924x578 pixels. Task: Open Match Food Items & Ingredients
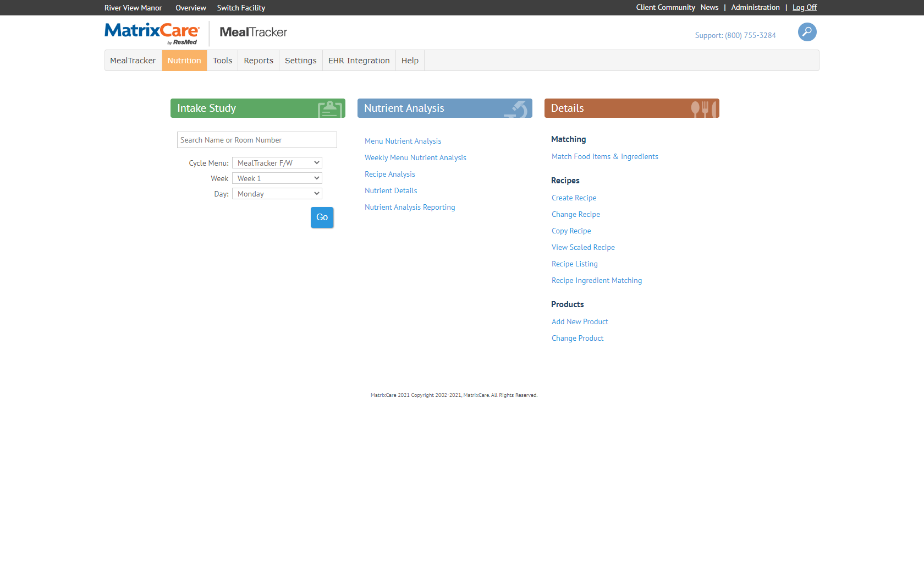pos(604,156)
